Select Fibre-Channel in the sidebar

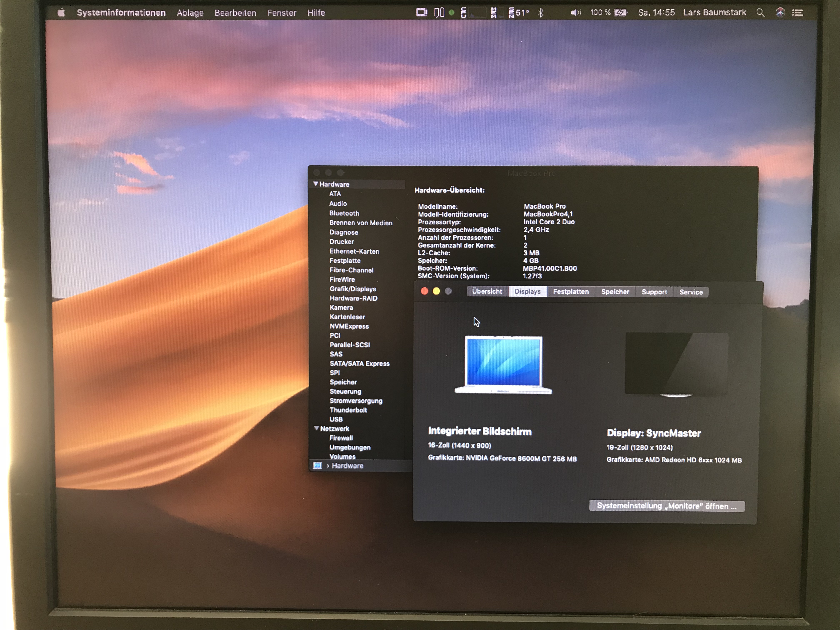point(352,270)
